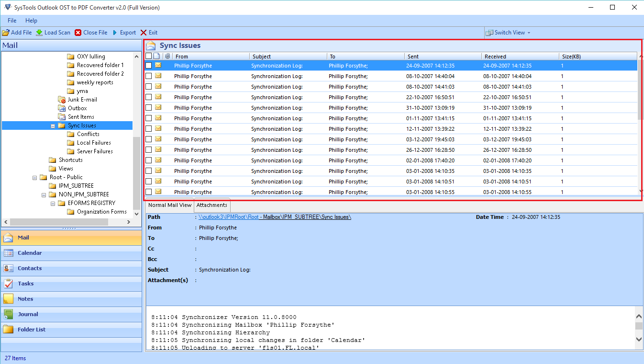Click the Sent Items folder icon
This screenshot has width=644, height=364.
click(62, 117)
